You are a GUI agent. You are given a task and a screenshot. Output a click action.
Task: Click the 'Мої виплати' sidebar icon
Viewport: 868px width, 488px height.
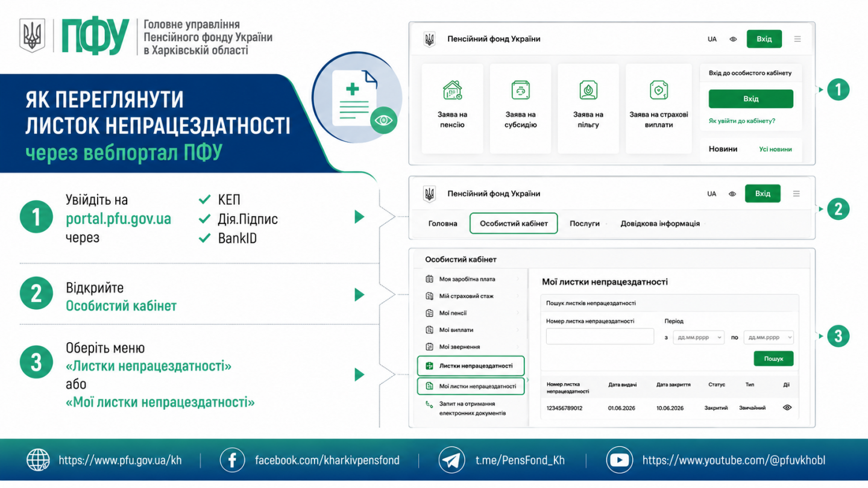click(x=430, y=330)
